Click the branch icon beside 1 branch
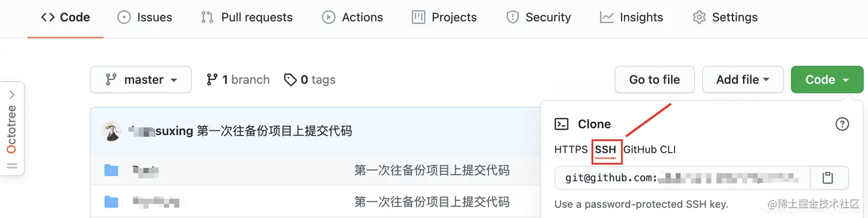The image size is (868, 218). pos(212,80)
